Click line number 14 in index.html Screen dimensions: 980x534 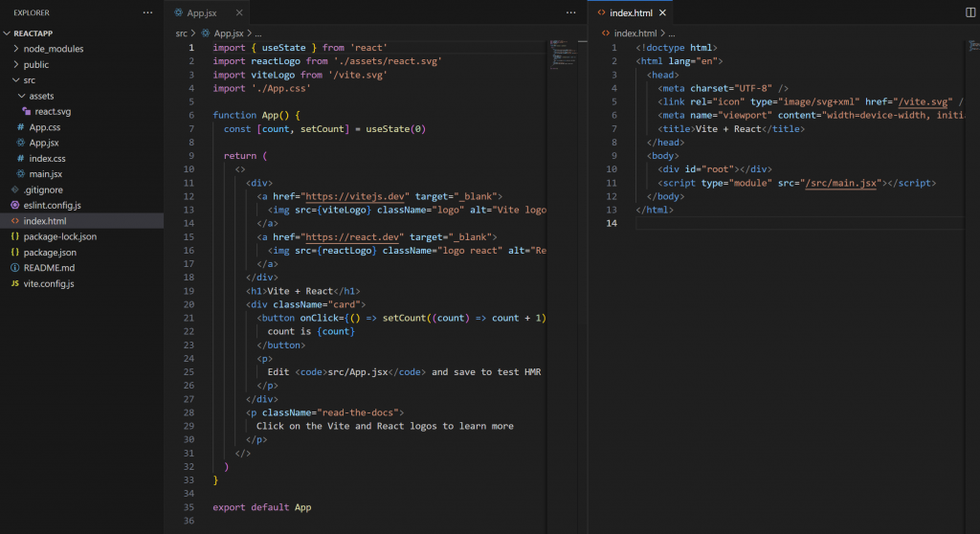(x=612, y=223)
